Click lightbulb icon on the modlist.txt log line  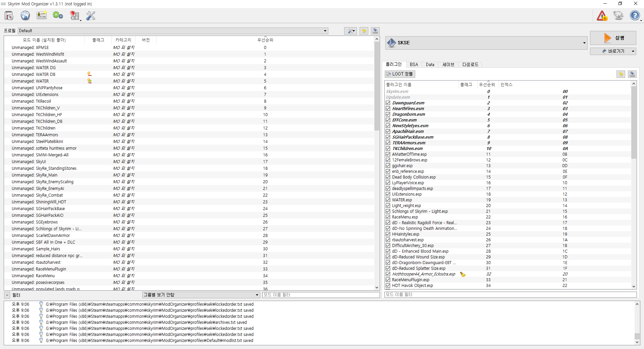41,341
